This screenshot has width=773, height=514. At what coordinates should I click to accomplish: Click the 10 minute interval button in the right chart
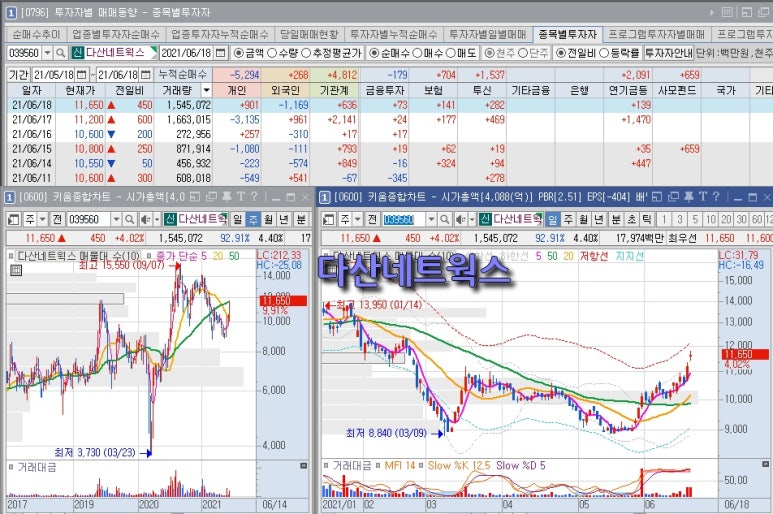(710, 219)
